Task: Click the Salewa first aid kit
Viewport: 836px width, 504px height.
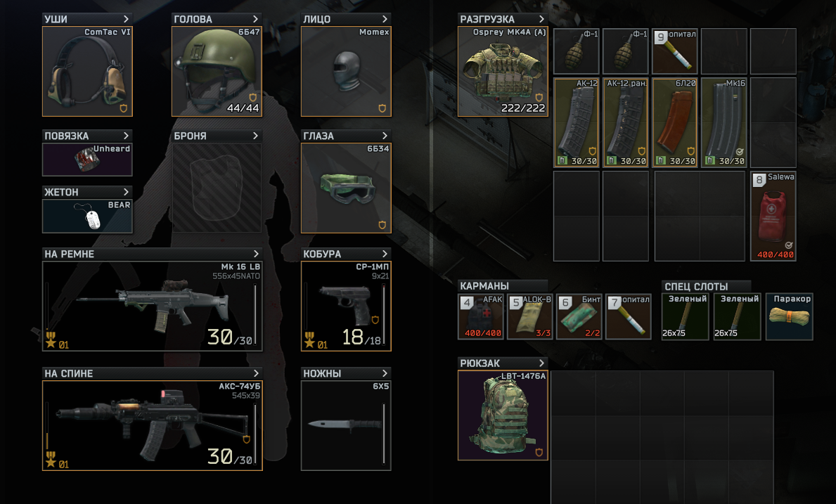Action: pos(773,217)
